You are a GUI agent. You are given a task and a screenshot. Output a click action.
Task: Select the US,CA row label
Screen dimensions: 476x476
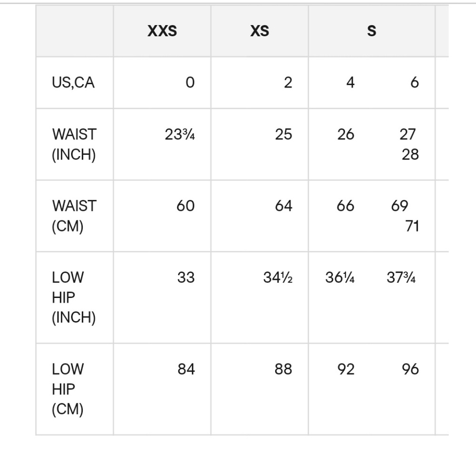(x=73, y=83)
